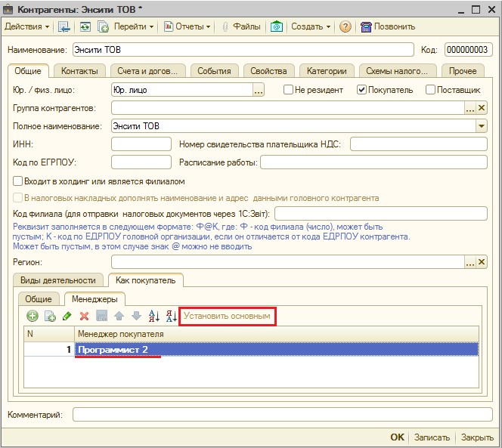This screenshot has width=502, height=448.
Task: Click the Код филиала input field
Action: (381, 214)
